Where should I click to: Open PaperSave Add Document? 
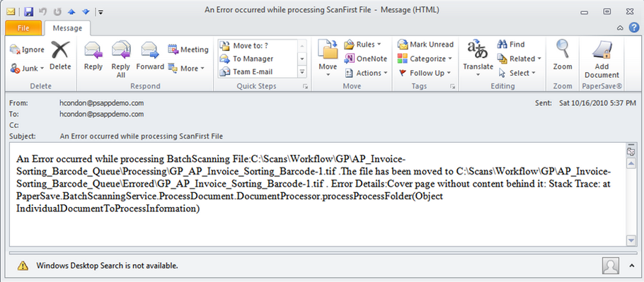(x=602, y=59)
